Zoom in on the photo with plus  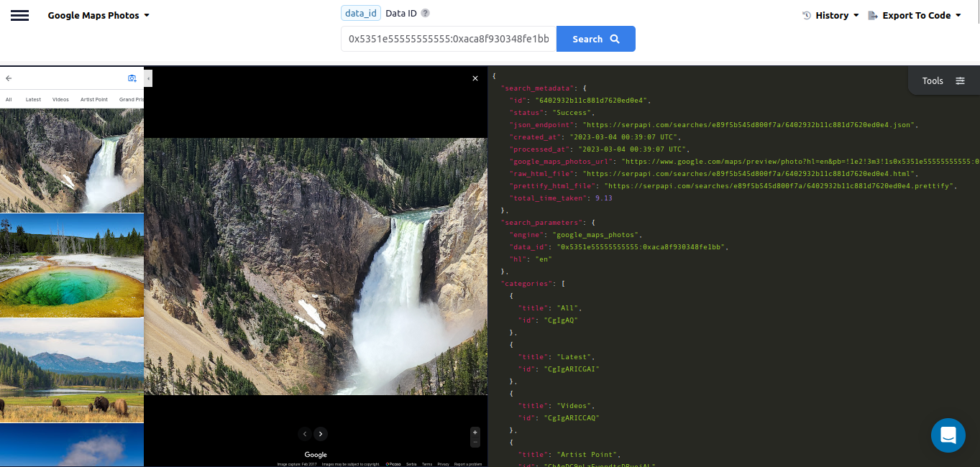[x=475, y=433]
